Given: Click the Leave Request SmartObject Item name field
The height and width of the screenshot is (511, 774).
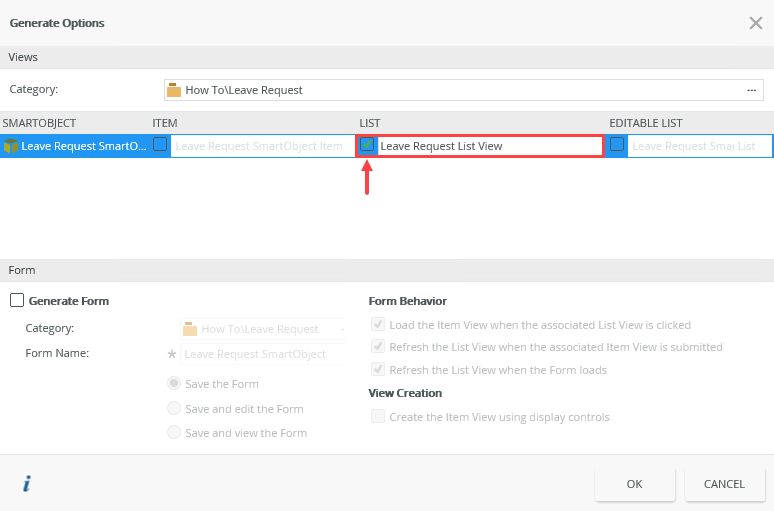Looking at the screenshot, I should (x=263, y=146).
